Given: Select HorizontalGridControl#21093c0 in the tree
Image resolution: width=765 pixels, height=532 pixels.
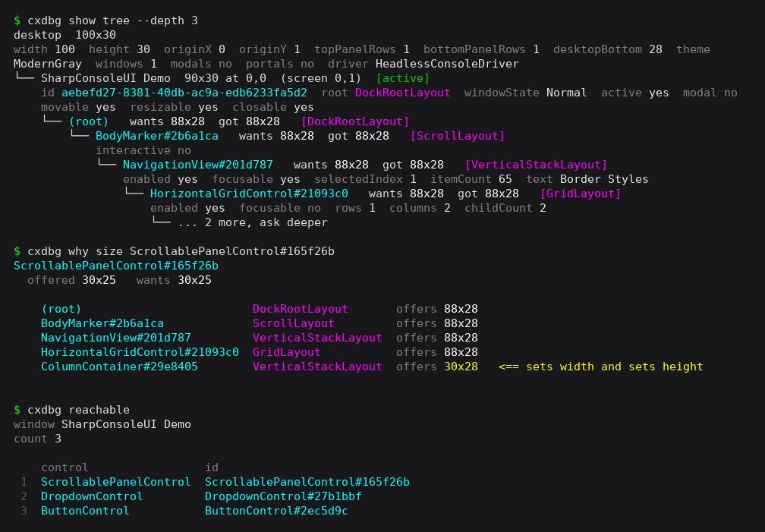Looking at the screenshot, I should pyautogui.click(x=249, y=194).
